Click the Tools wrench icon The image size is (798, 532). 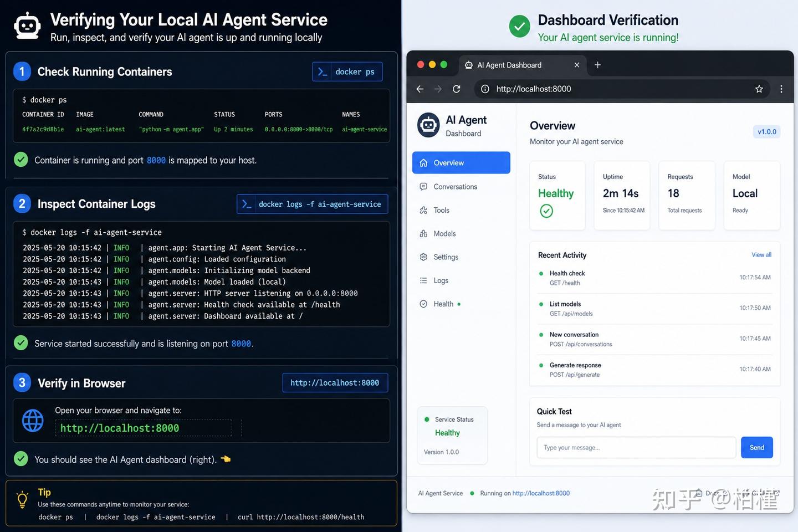tap(423, 210)
